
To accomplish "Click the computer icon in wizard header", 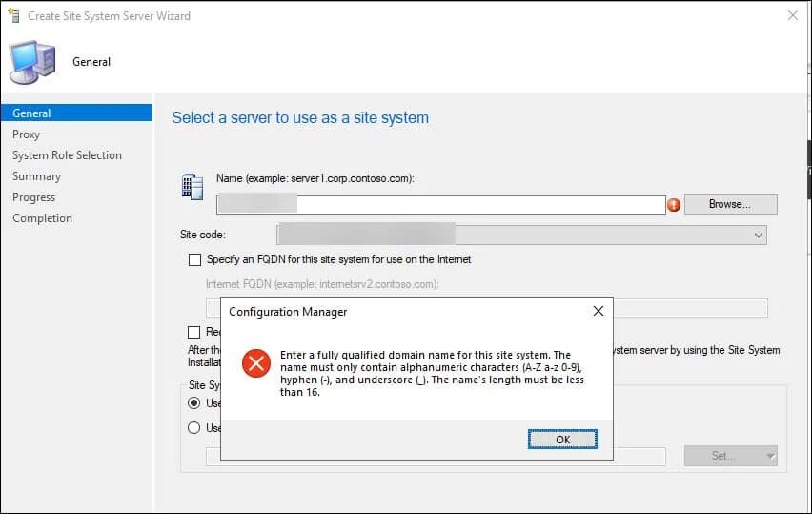I will click(32, 62).
